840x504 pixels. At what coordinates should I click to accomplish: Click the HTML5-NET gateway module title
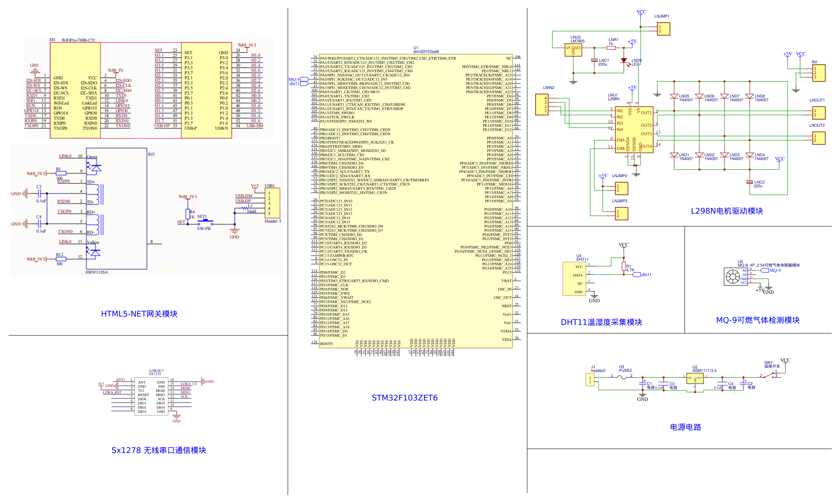(139, 314)
